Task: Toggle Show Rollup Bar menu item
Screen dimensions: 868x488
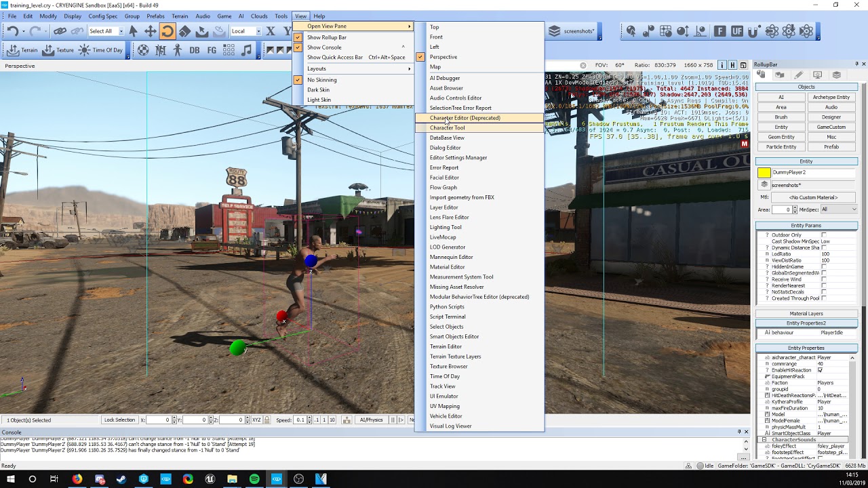Action: point(353,37)
